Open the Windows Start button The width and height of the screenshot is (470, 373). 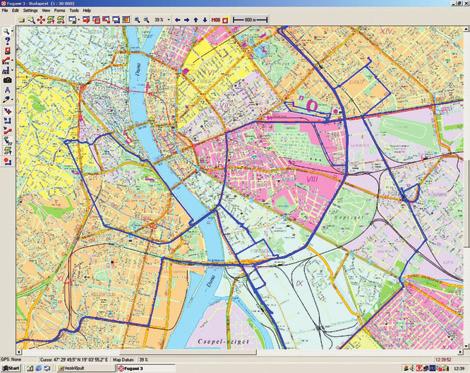point(11,368)
